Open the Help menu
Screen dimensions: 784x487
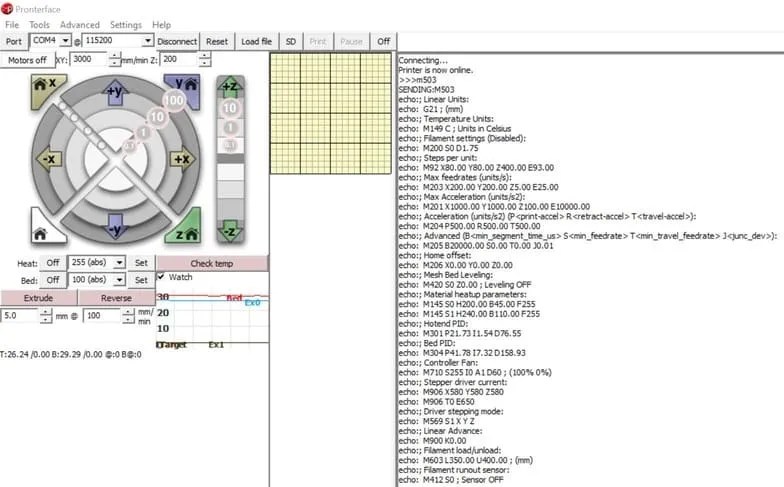[x=161, y=24]
